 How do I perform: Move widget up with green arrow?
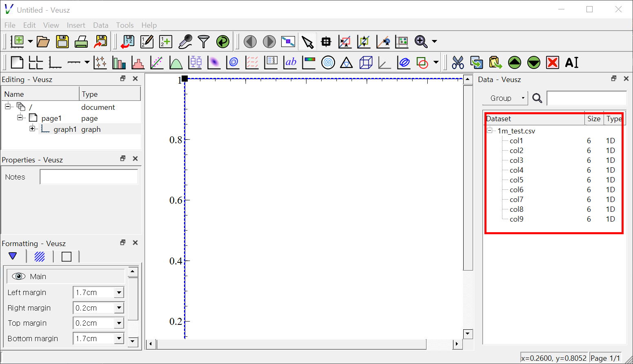515,62
